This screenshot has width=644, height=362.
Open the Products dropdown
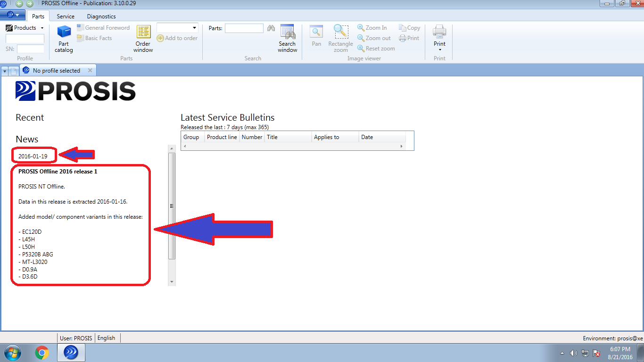(x=25, y=28)
